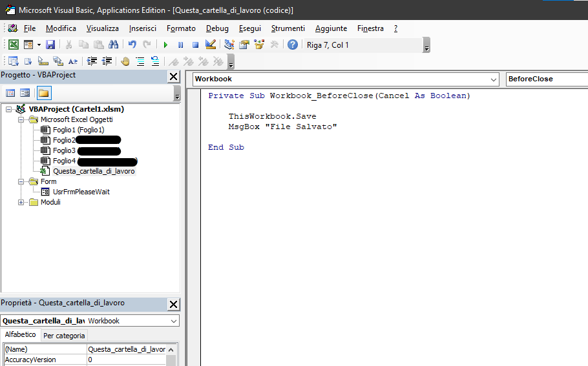The image size is (588, 366).
Task: Undo the last edit
Action: (x=132, y=45)
